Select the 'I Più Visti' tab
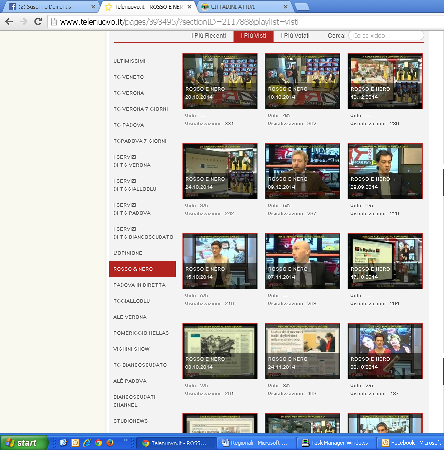This screenshot has height=450, width=444. click(x=253, y=36)
